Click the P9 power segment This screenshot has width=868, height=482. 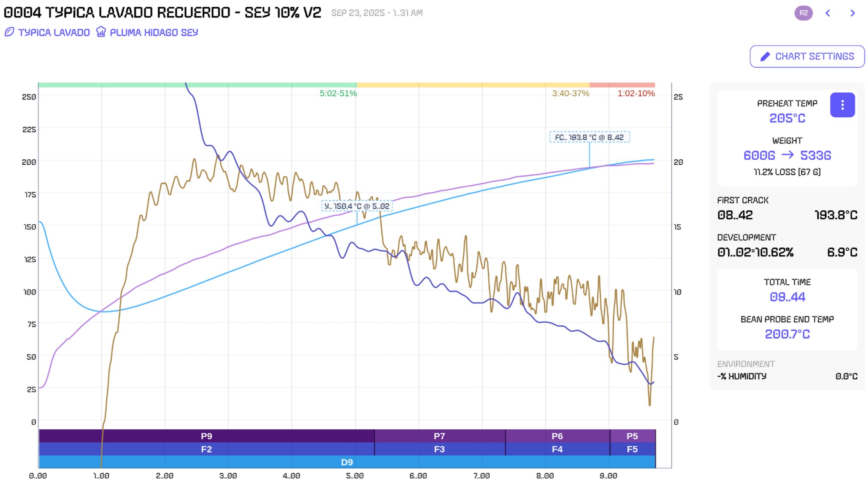tap(206, 436)
